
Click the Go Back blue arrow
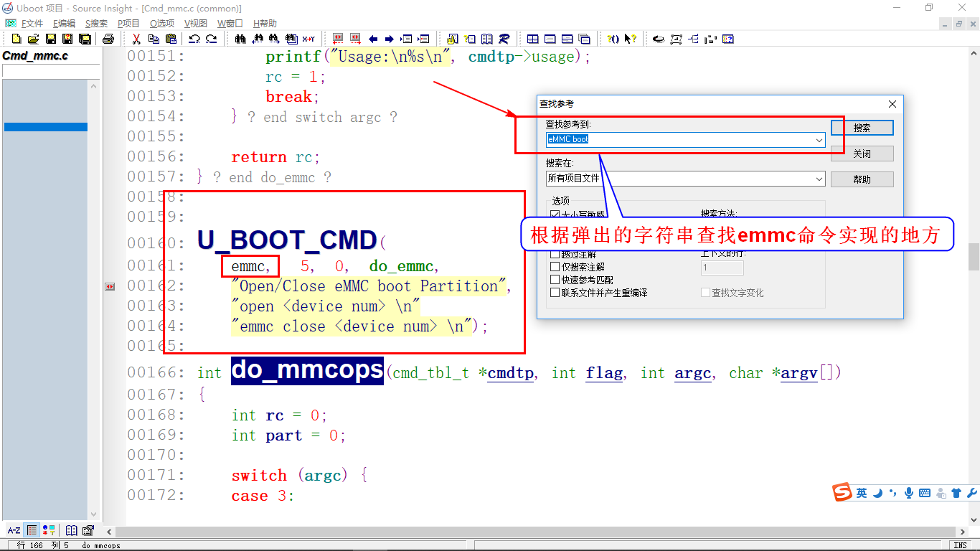tap(373, 39)
